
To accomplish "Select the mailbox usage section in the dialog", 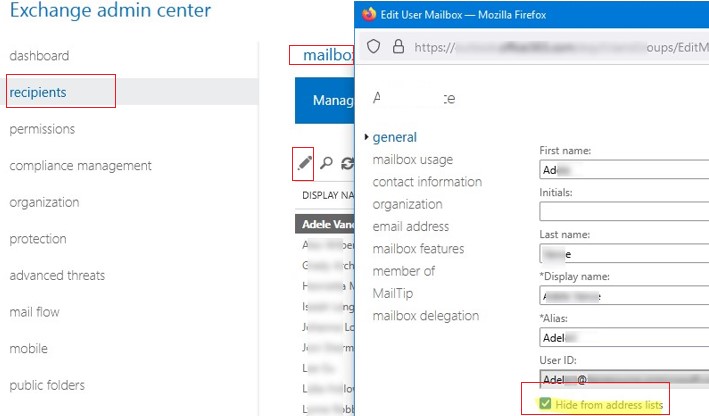I will click(412, 159).
